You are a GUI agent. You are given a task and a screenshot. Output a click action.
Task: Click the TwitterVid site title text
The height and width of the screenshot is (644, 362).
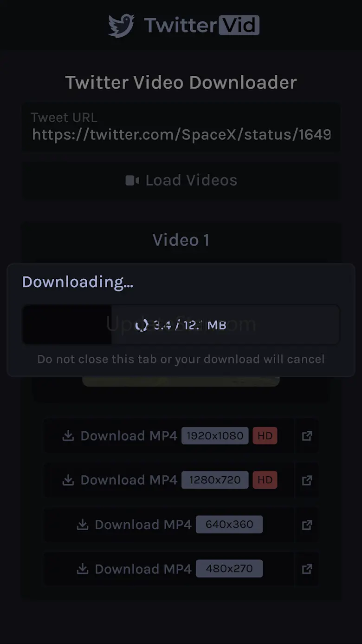[201, 25]
